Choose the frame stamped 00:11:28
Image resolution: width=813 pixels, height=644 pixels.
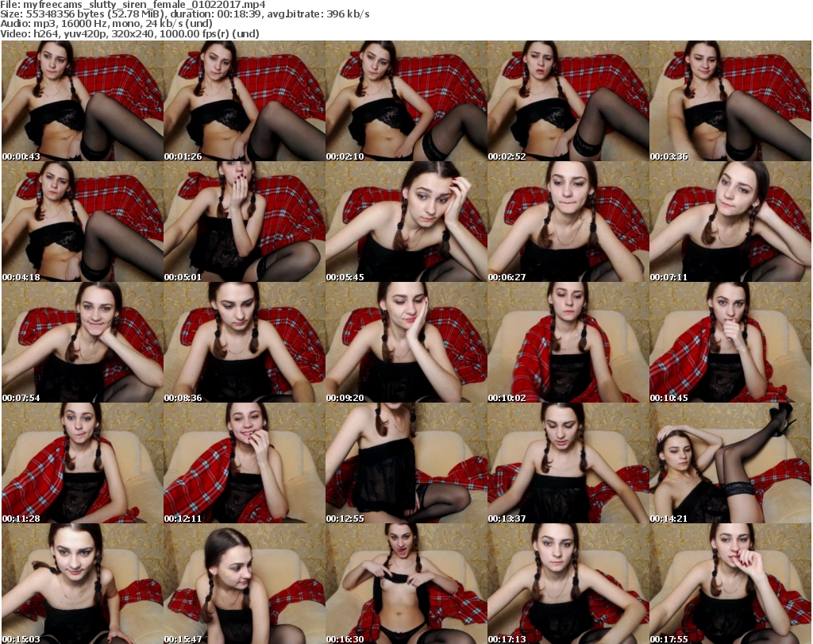(83, 463)
